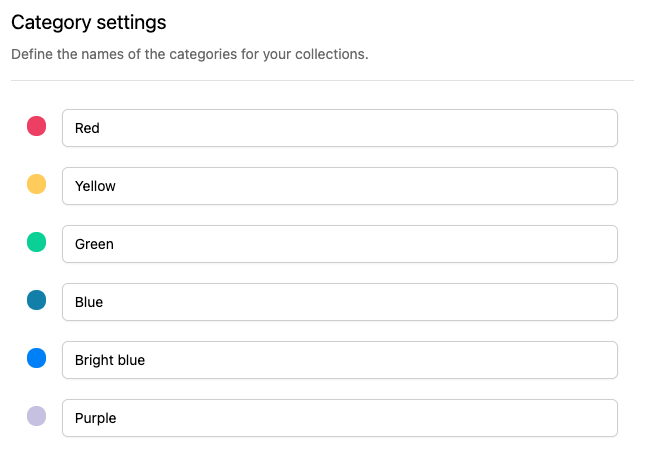Choose the pale purple color swatch
This screenshot has width=647, height=453.
pos(36,416)
